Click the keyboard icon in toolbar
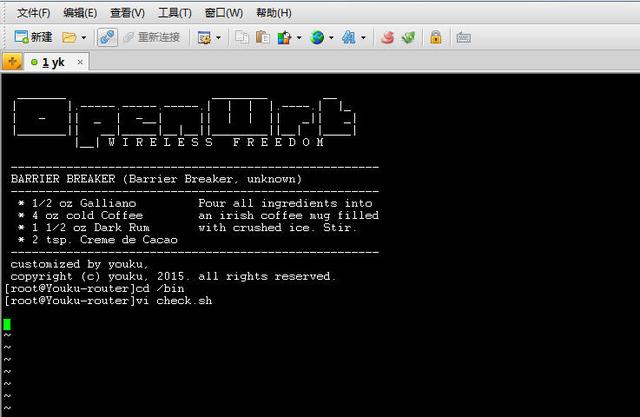640x417 pixels. [464, 38]
